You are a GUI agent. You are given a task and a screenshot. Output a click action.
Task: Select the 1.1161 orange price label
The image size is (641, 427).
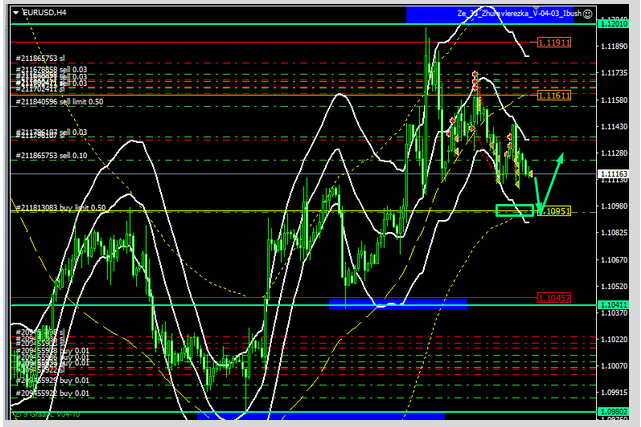[x=554, y=96]
